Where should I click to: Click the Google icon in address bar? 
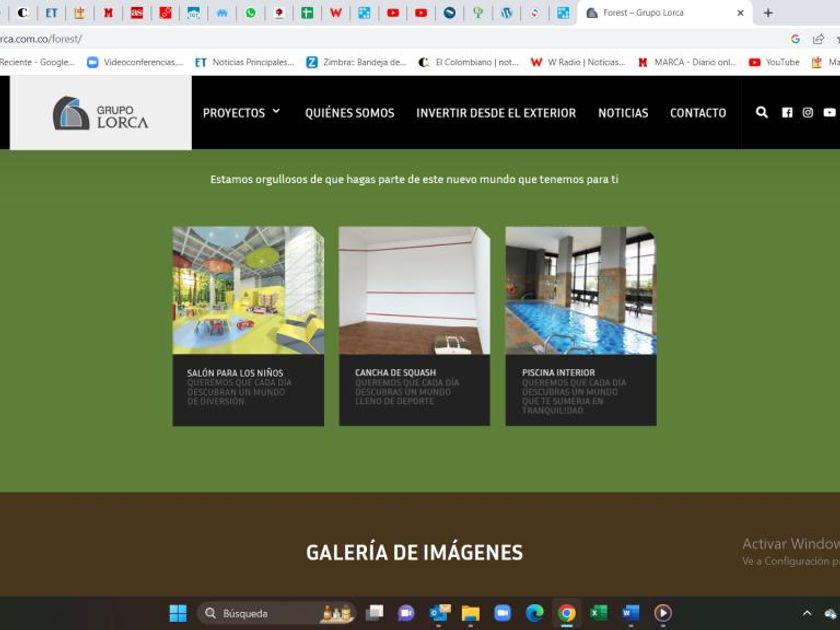795,39
